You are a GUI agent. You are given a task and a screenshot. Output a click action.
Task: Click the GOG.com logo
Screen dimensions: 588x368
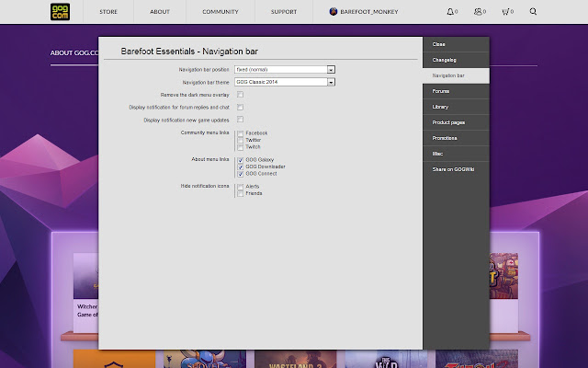[x=60, y=12]
